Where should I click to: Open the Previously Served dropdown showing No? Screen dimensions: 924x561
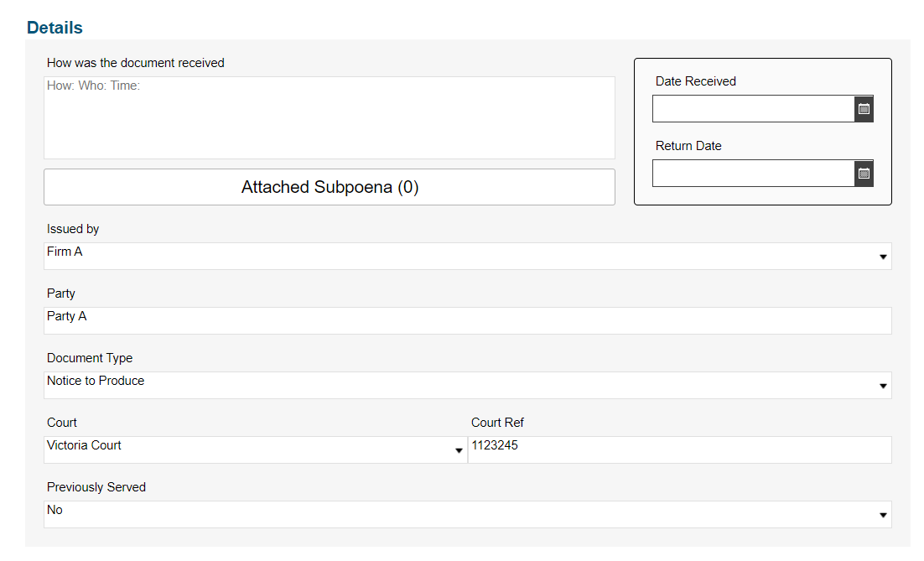(x=882, y=515)
